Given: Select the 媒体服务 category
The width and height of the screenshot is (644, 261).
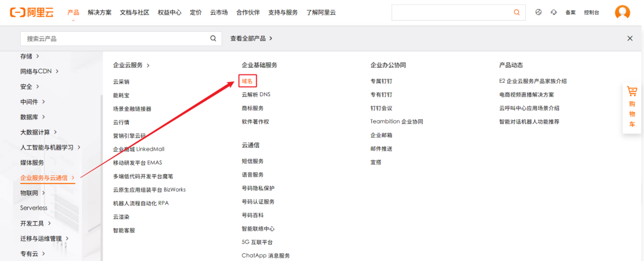Looking at the screenshot, I should point(32,163).
